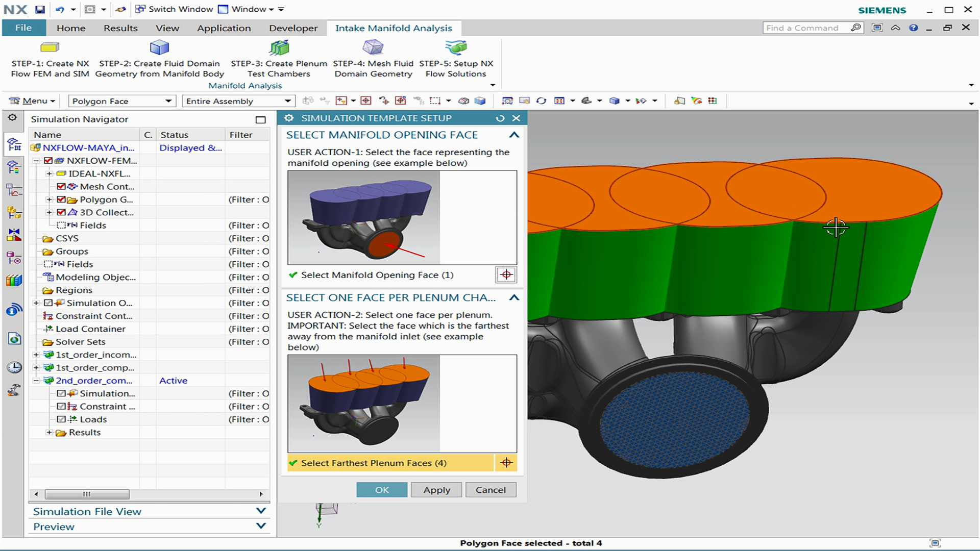
Task: Select the Simulation Navigator icon in the sidebar
Action: tap(13, 144)
